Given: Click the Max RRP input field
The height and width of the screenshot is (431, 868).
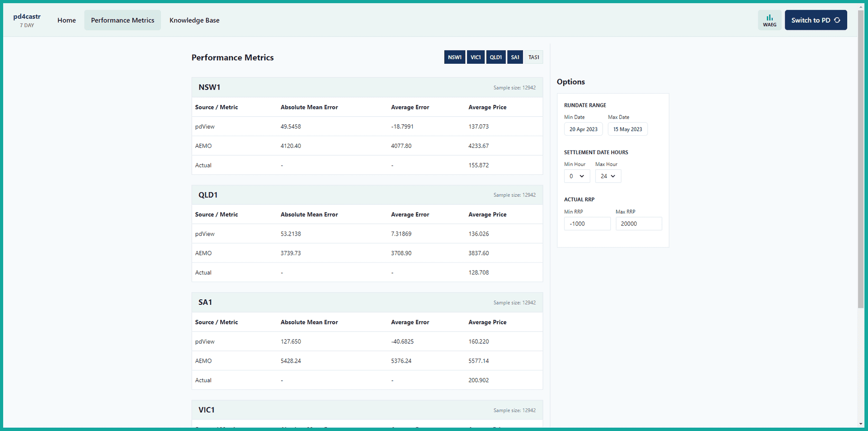Looking at the screenshot, I should coord(638,224).
